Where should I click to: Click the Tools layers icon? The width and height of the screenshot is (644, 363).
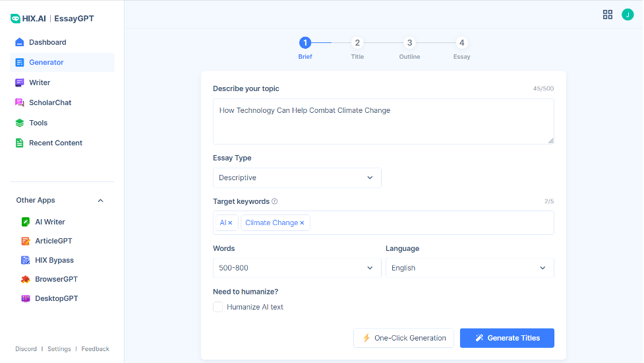click(x=19, y=123)
